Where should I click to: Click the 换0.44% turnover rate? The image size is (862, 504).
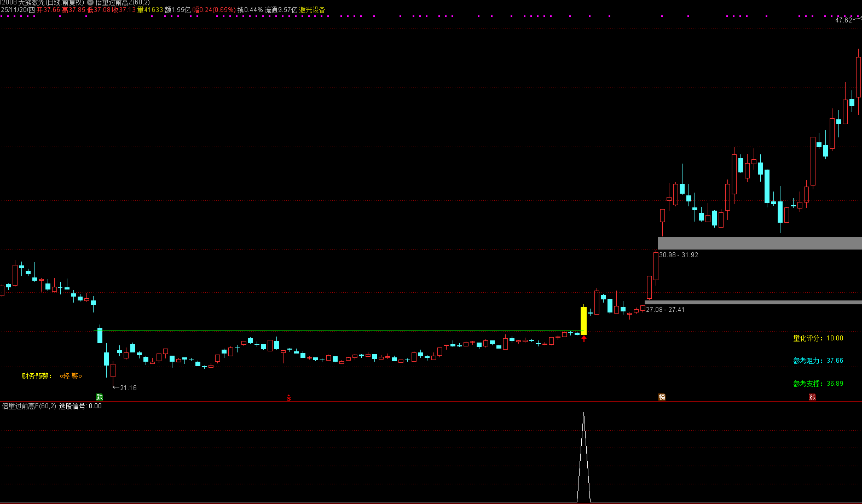[x=250, y=10]
